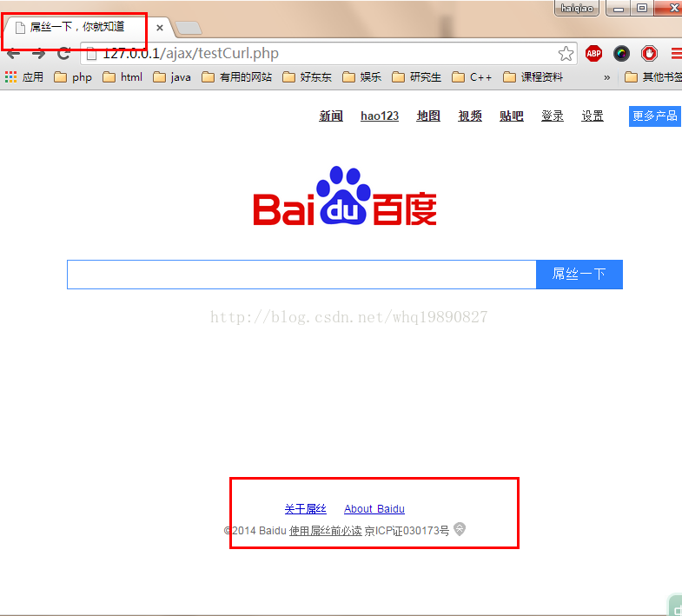Click the 登录 login link
Image resolution: width=682 pixels, height=616 pixels.
553,116
